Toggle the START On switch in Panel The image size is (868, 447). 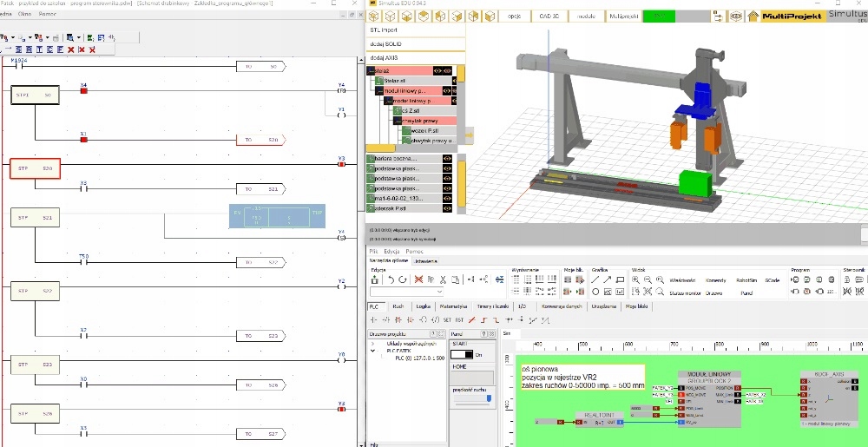tap(462, 355)
